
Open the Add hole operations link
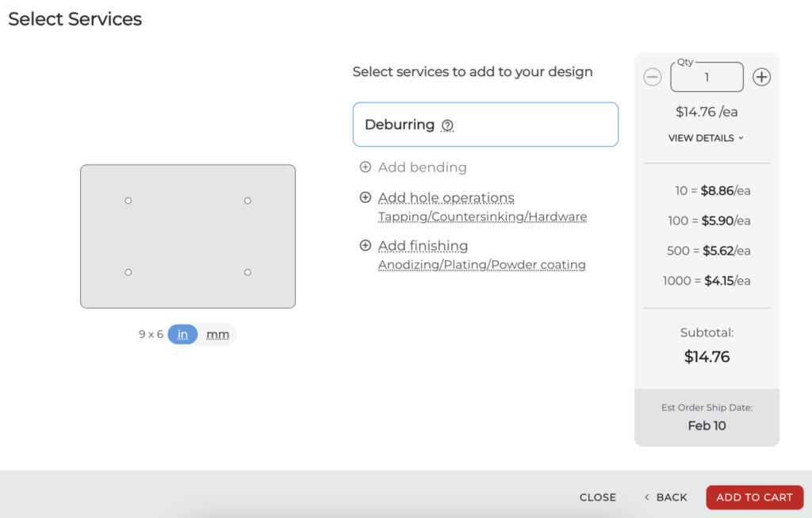tap(446, 198)
